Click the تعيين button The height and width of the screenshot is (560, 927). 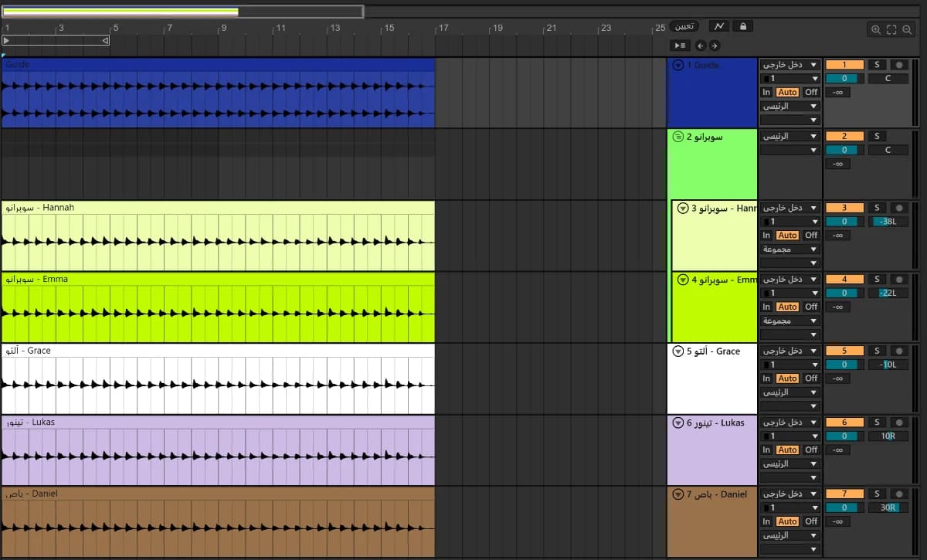pyautogui.click(x=684, y=26)
